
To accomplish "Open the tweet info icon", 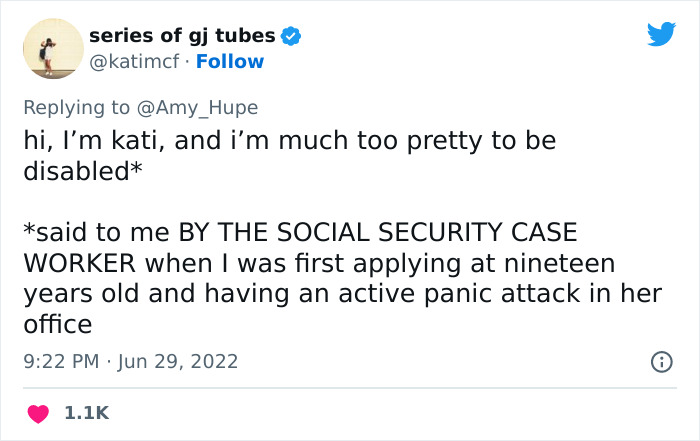I will 661,361.
